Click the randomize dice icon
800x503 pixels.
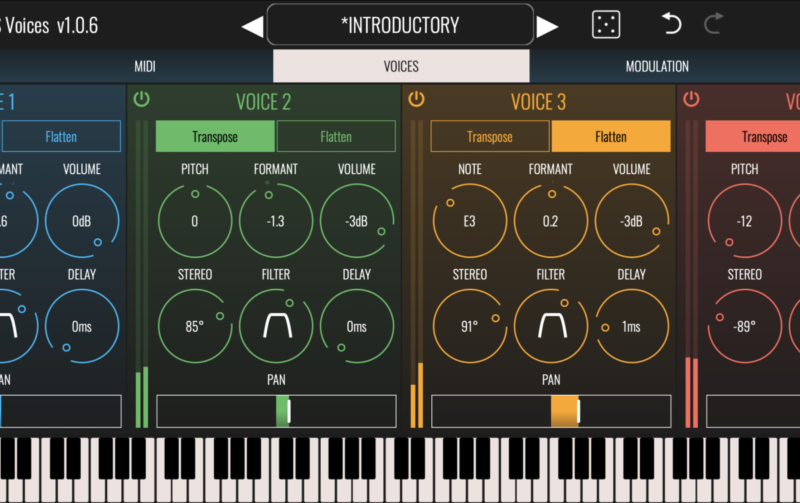(606, 25)
